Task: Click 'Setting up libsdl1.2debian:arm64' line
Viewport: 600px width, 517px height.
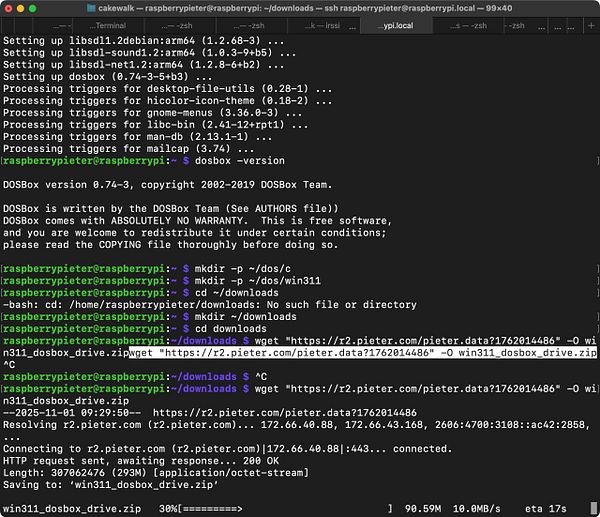Action: 143,41
